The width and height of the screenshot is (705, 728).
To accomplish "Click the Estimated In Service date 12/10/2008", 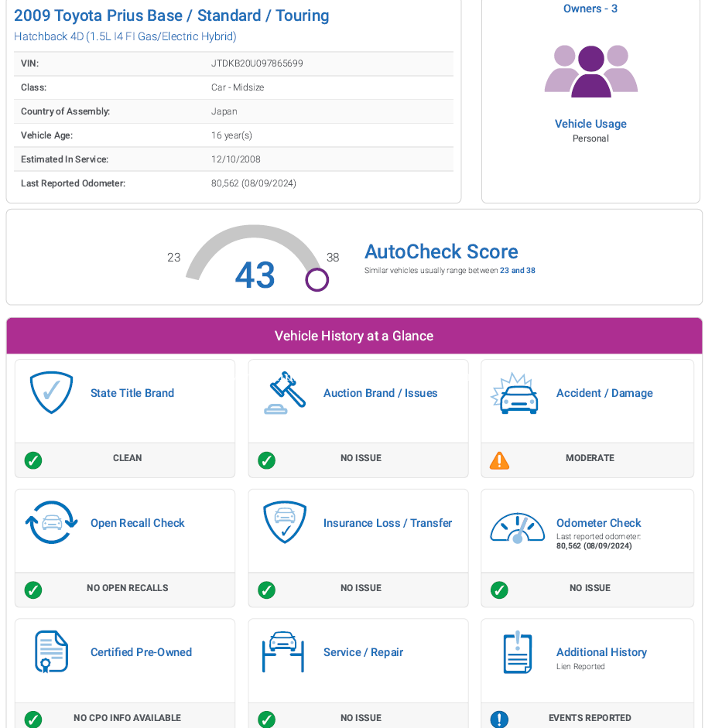I will pyautogui.click(x=235, y=159).
